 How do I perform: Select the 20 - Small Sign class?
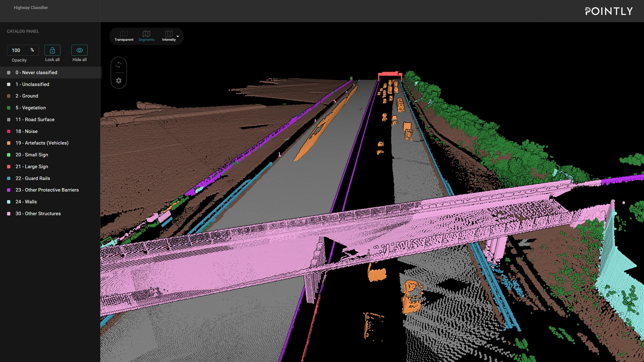click(51, 155)
